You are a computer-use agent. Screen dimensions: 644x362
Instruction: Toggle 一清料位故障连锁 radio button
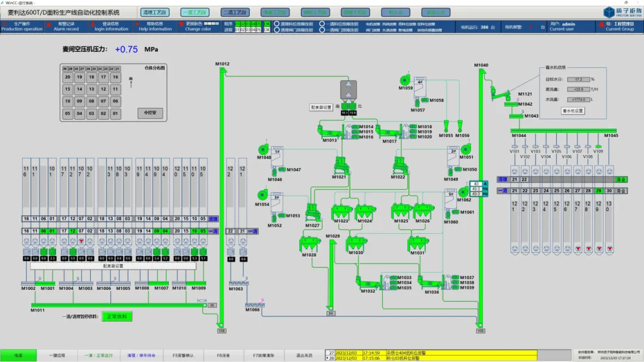pyautogui.click(x=322, y=24)
